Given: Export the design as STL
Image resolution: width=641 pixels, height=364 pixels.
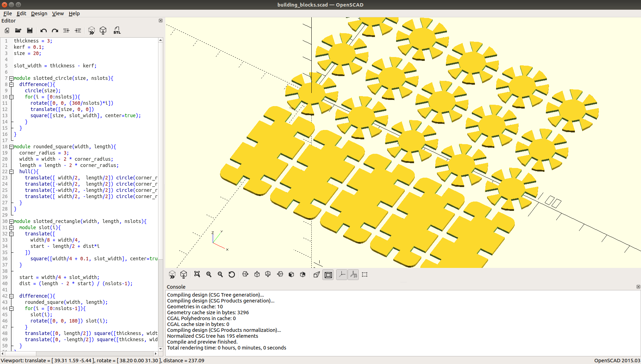Looking at the screenshot, I should pyautogui.click(x=117, y=30).
